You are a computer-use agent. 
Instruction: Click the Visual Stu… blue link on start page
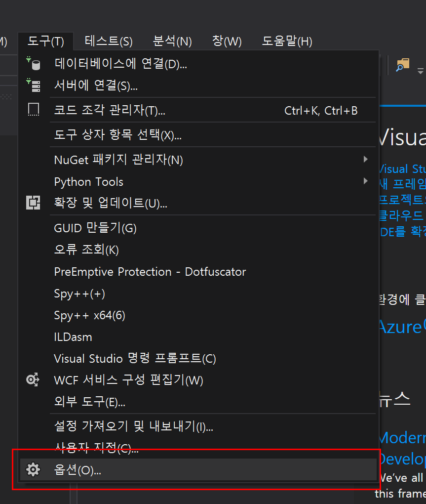pos(402,169)
